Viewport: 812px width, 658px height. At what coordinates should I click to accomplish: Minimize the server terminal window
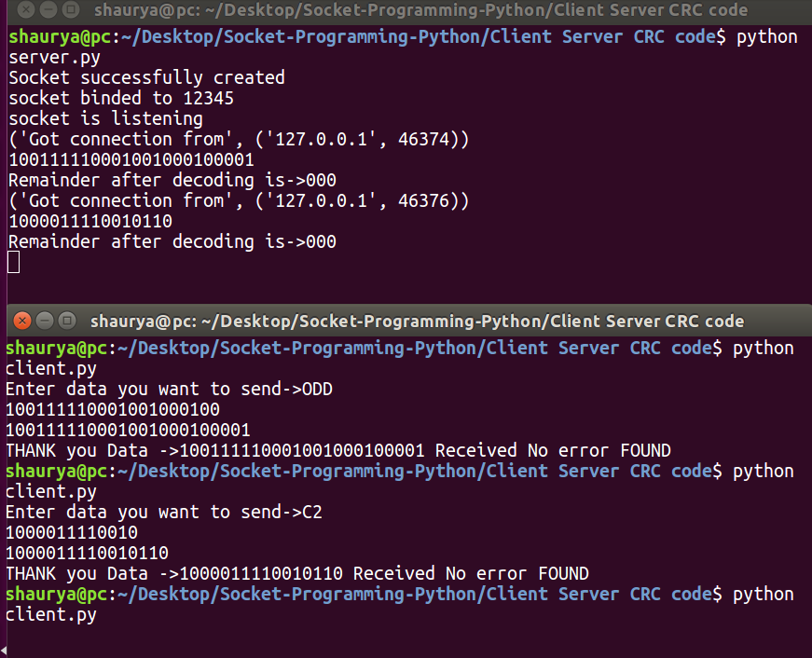(47, 11)
